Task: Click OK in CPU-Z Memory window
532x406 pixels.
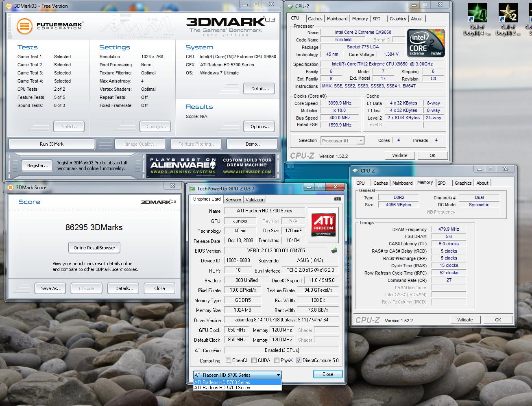Action: click(498, 320)
